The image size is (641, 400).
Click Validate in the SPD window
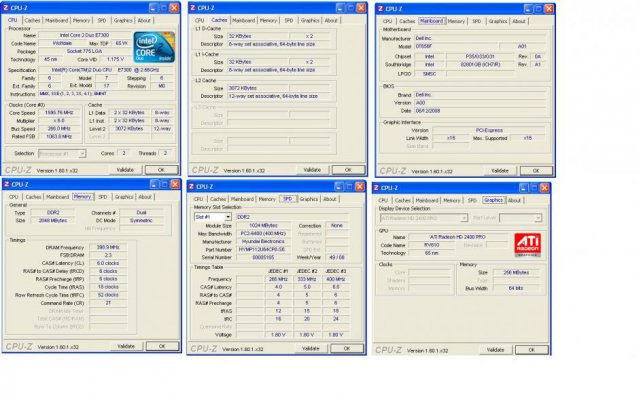pyautogui.click(x=311, y=348)
